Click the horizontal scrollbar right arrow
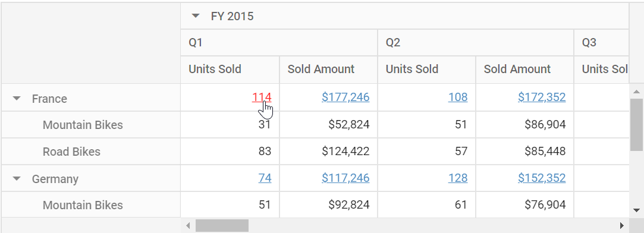Screen dimensions: 644x233 [622, 225]
